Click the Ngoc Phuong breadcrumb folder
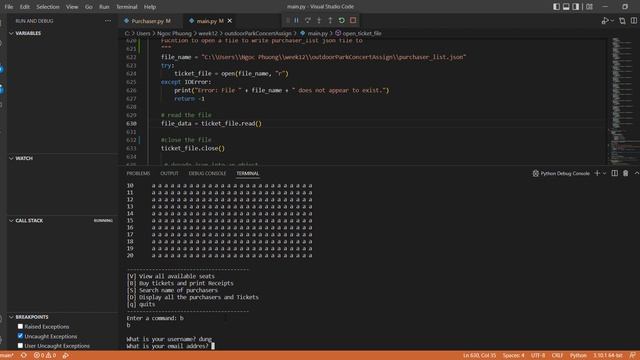 click(174, 33)
